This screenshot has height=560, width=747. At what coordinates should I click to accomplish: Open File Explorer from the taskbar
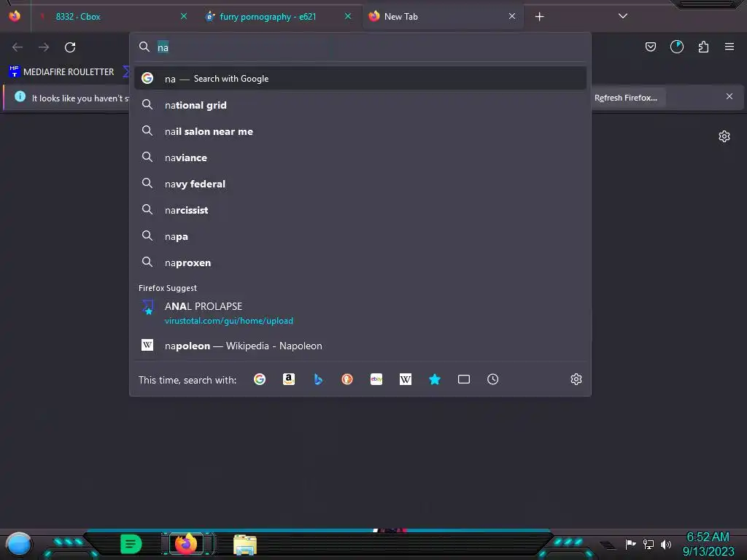[x=245, y=544]
